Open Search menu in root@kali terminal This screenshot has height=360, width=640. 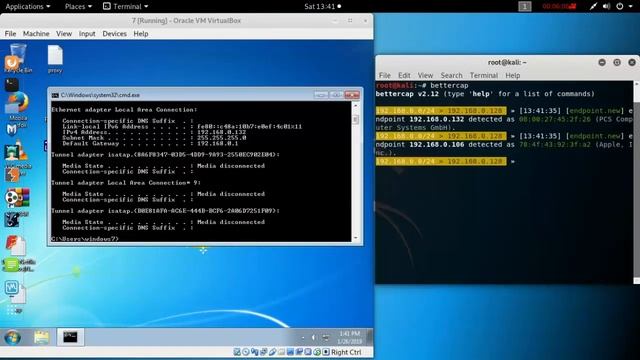pos(451,75)
